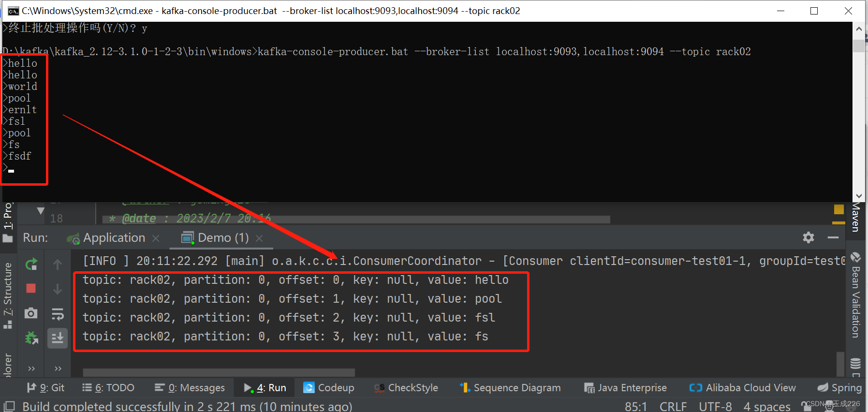Open the Bean Validation side panel
The height and width of the screenshot is (412, 868).
click(856, 295)
